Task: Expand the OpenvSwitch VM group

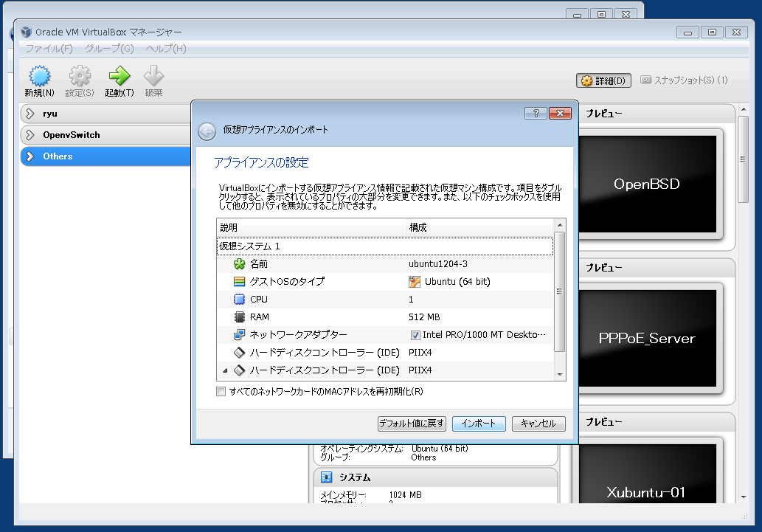Action: pyautogui.click(x=30, y=135)
